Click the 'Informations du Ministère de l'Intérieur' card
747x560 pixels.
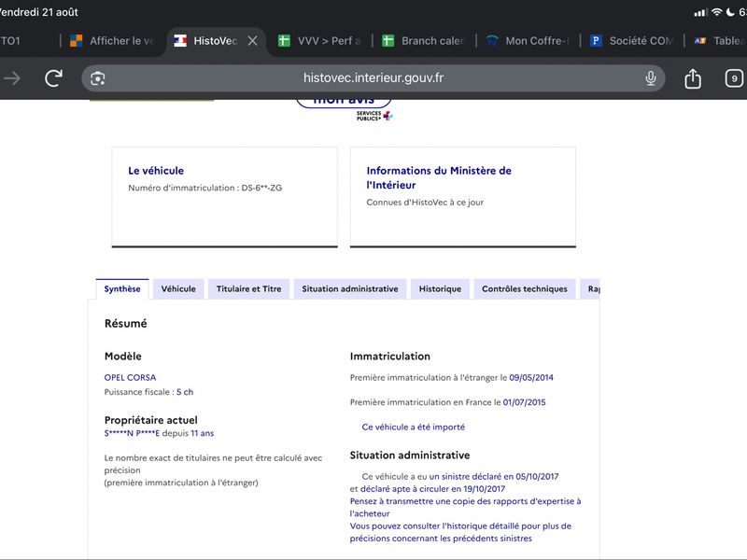pyautogui.click(x=463, y=197)
